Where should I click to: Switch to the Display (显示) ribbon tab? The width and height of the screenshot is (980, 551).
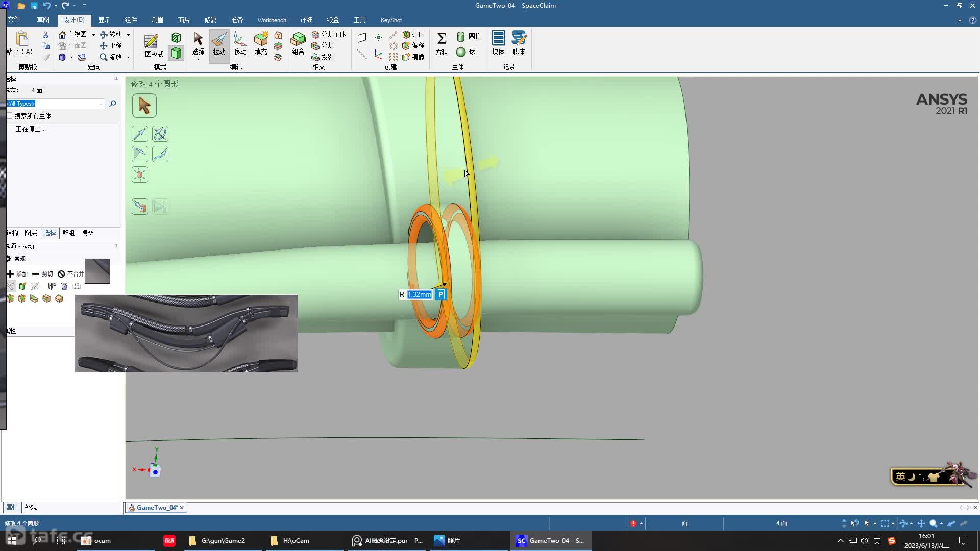coord(104,20)
